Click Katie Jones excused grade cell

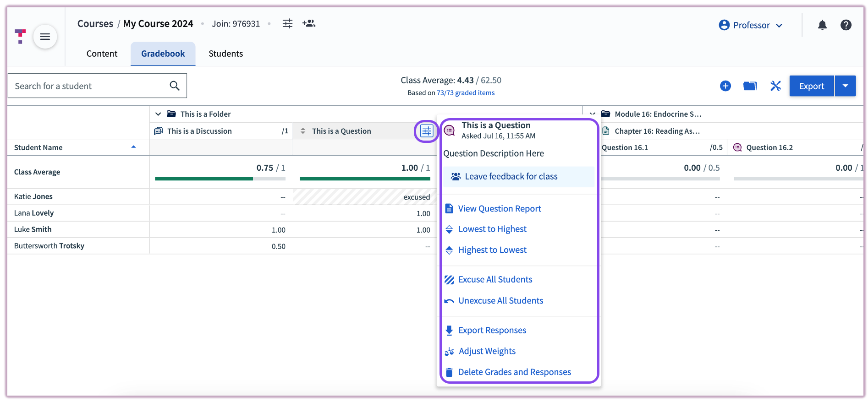[x=365, y=197]
